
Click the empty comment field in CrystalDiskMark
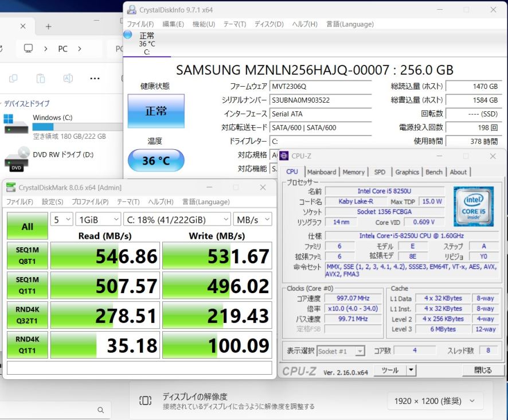(x=139, y=368)
